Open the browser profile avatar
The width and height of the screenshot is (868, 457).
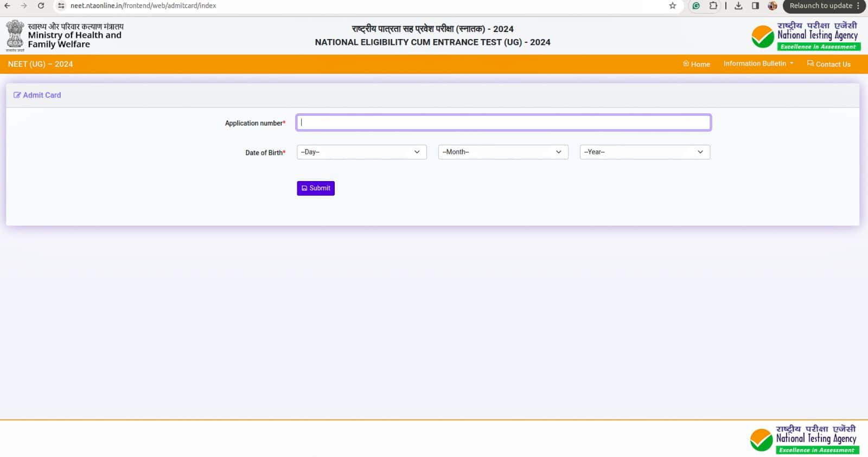pos(773,5)
